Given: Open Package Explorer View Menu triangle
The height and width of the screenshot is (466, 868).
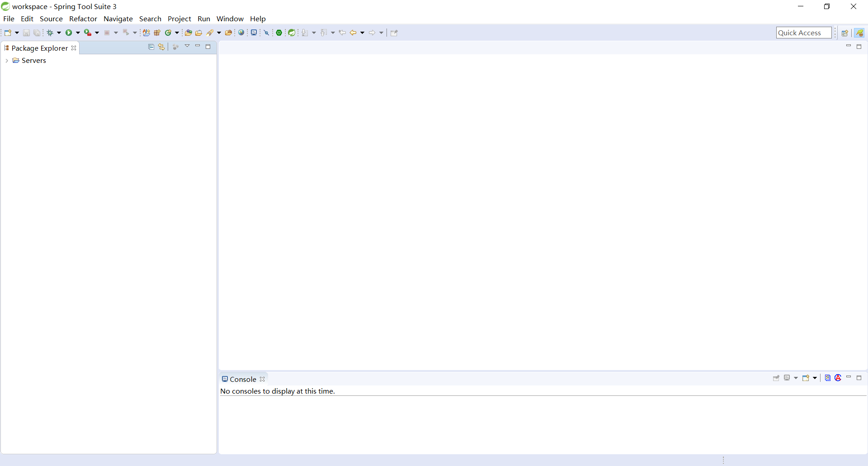Looking at the screenshot, I should tap(187, 46).
